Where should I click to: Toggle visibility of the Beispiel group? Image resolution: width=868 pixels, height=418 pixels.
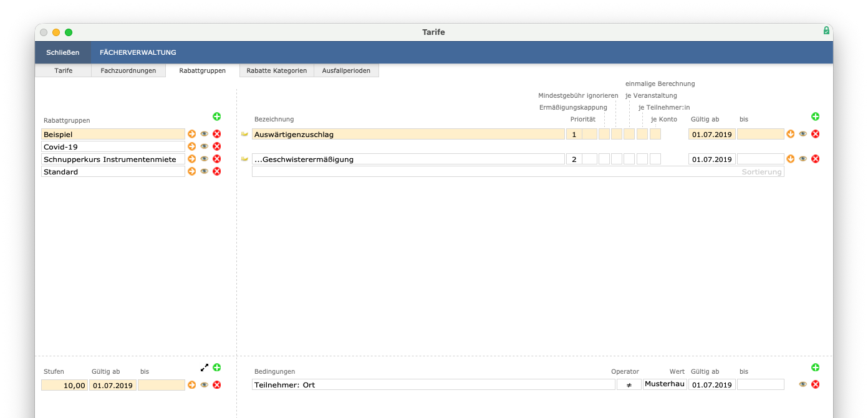coord(204,133)
